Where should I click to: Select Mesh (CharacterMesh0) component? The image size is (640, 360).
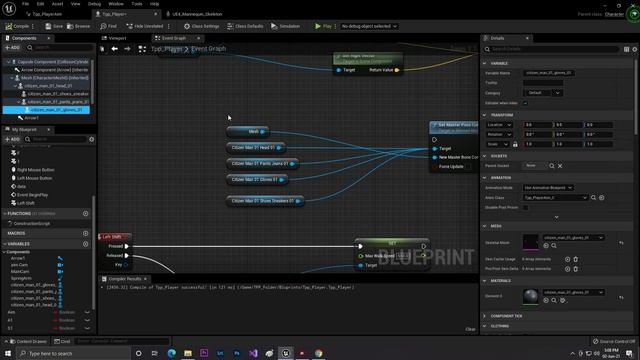[x=51, y=78]
